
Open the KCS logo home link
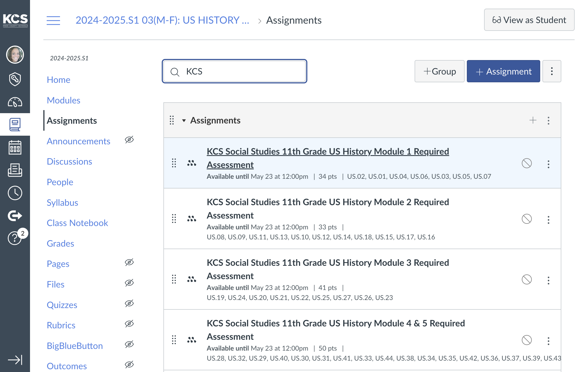pos(15,20)
